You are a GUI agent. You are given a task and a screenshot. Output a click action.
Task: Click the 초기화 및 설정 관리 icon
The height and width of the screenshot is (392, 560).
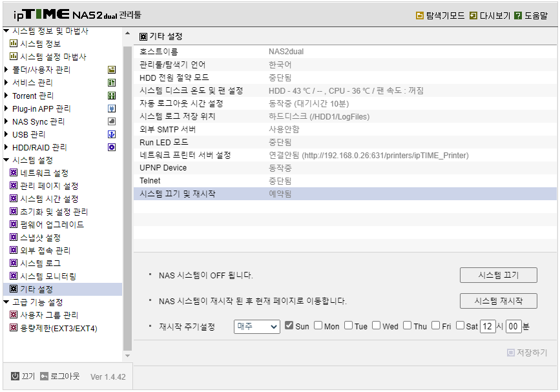(x=14, y=211)
